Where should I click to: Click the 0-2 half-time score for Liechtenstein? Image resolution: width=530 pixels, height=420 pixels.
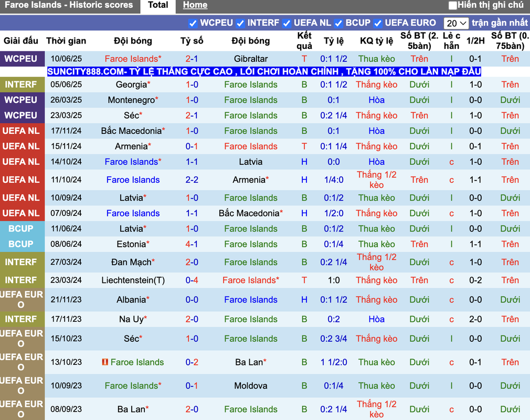(x=475, y=280)
